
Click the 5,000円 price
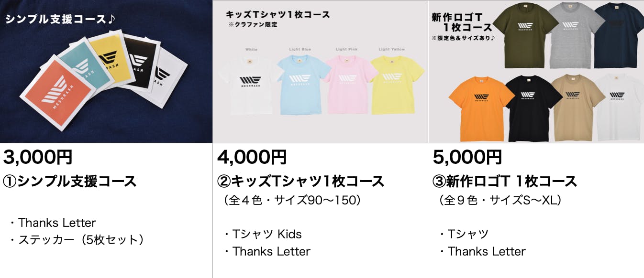pyautogui.click(x=467, y=157)
